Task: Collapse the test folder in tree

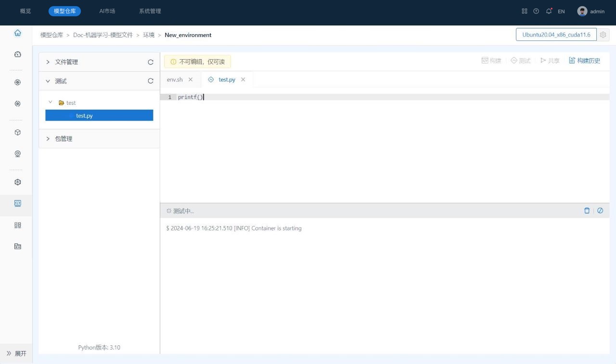Action: [x=51, y=102]
